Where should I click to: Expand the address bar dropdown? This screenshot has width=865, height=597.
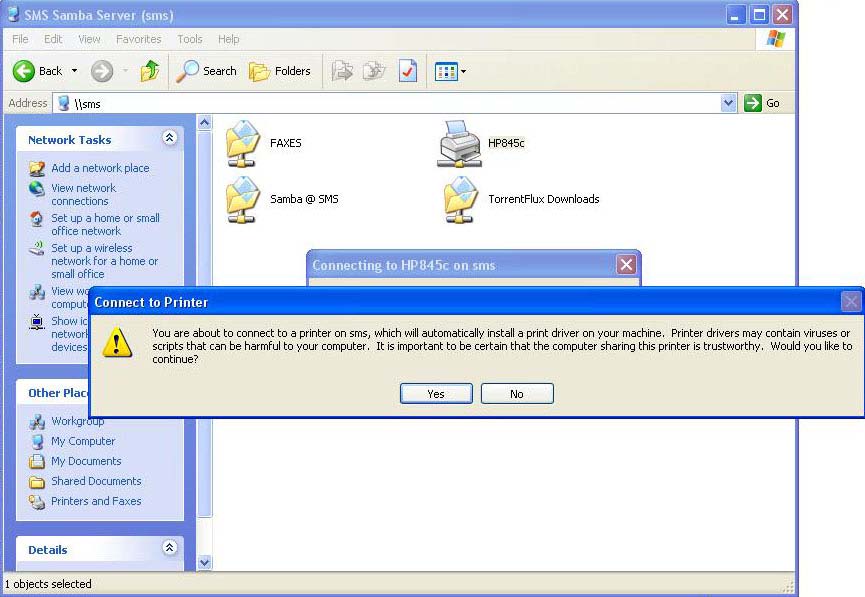(728, 103)
